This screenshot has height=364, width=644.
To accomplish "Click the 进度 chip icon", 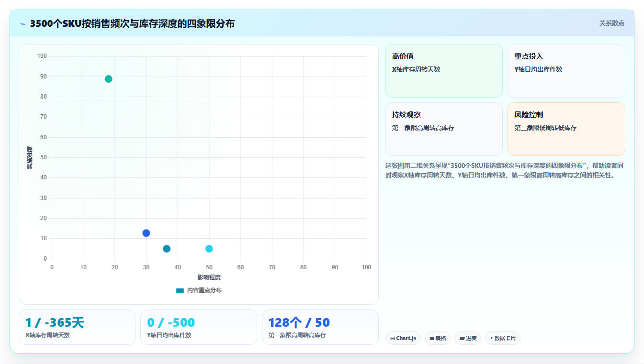I will pos(462,338).
